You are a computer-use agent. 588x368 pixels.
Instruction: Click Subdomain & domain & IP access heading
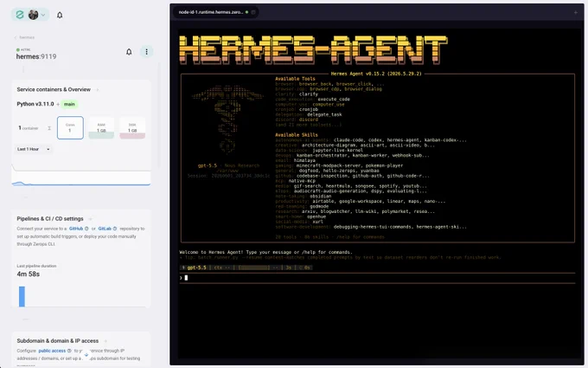coord(57,340)
